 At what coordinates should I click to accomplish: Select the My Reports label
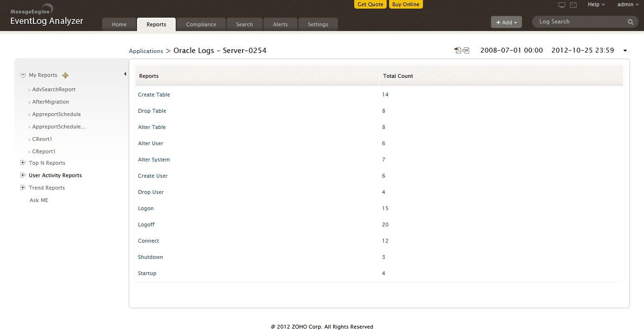coord(43,75)
